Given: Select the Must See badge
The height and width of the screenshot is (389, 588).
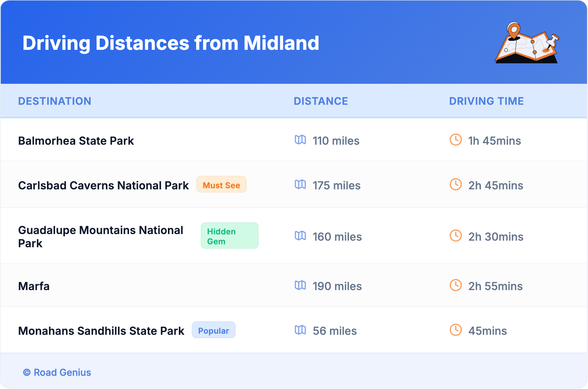Looking at the screenshot, I should [x=221, y=185].
